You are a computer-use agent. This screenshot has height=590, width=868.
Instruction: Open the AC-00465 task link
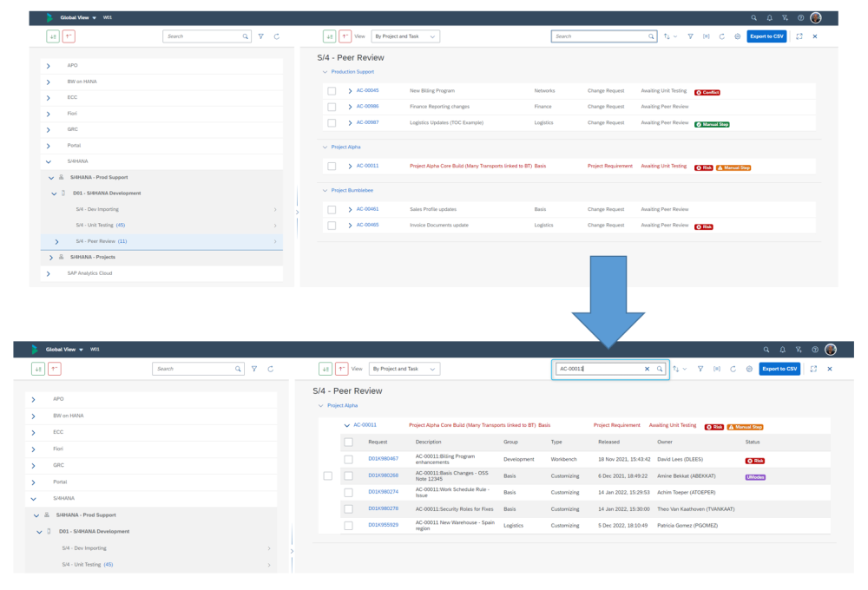tap(367, 225)
